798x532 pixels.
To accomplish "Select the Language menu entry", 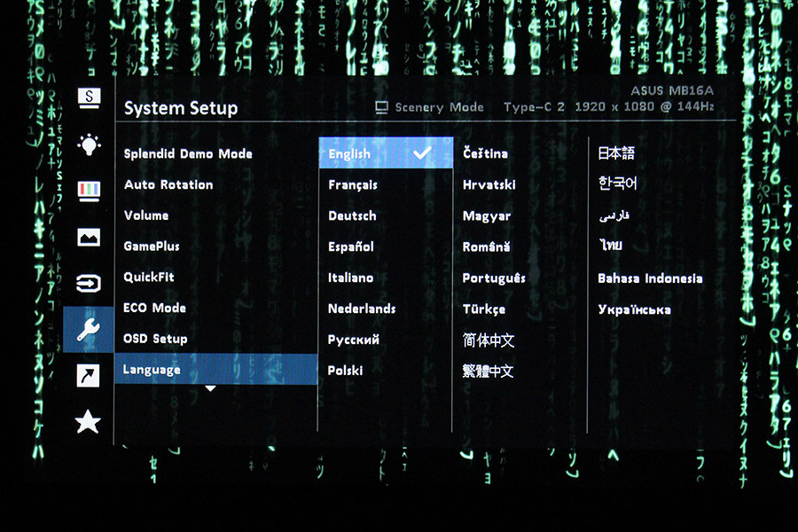I will coord(216,369).
